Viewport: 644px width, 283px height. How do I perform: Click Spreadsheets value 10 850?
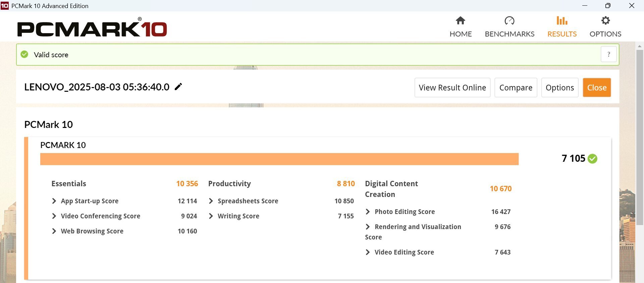(x=344, y=201)
